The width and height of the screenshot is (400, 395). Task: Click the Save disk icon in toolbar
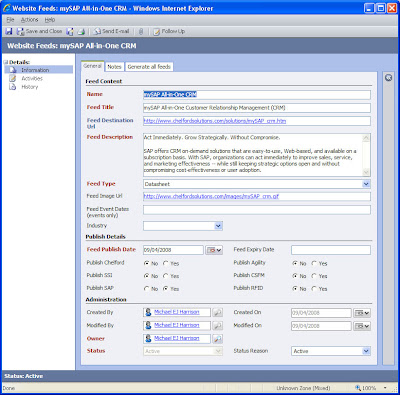[x=9, y=31]
